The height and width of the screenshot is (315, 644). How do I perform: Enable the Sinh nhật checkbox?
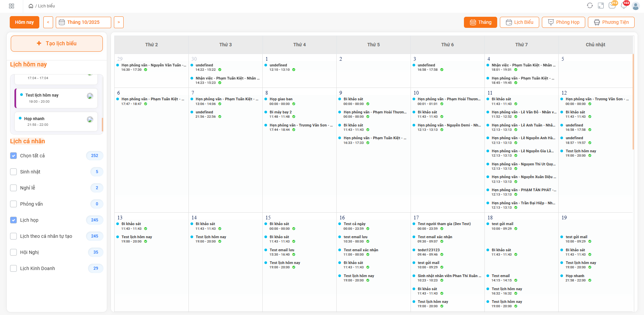click(13, 172)
